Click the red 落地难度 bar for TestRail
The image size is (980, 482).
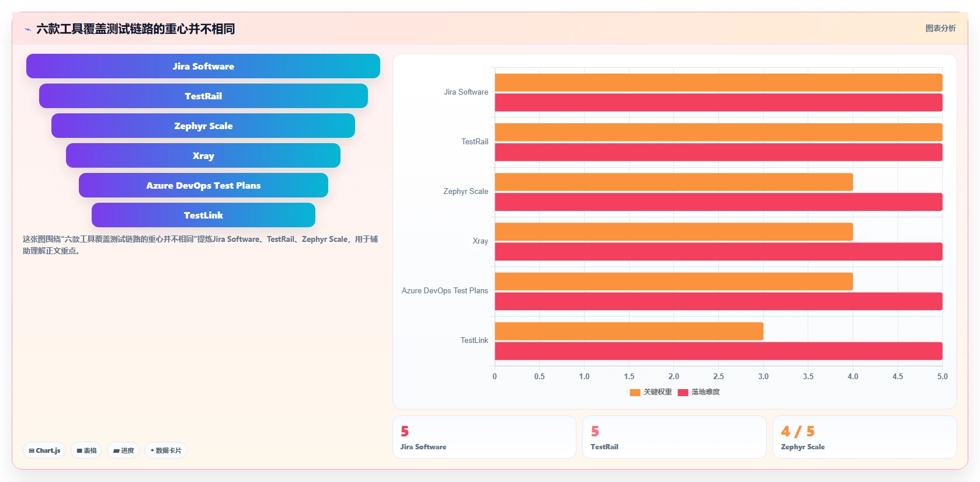coord(718,152)
